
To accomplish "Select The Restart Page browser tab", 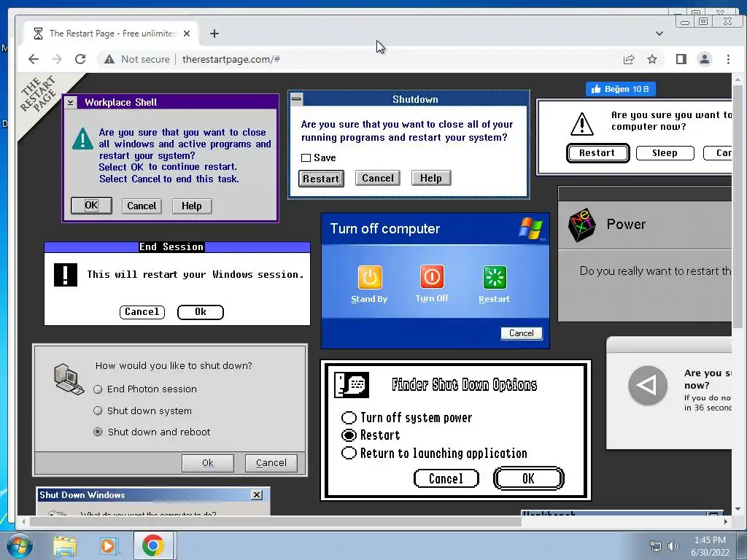I will click(x=112, y=34).
